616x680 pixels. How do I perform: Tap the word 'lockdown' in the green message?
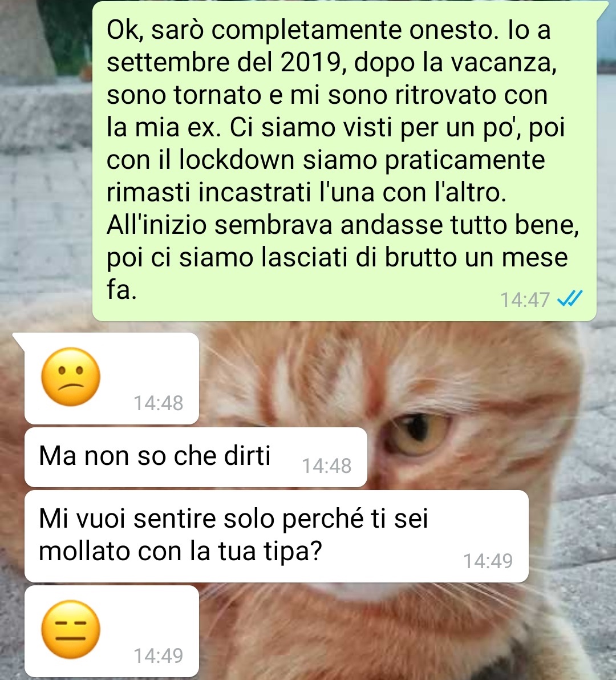tap(237, 160)
